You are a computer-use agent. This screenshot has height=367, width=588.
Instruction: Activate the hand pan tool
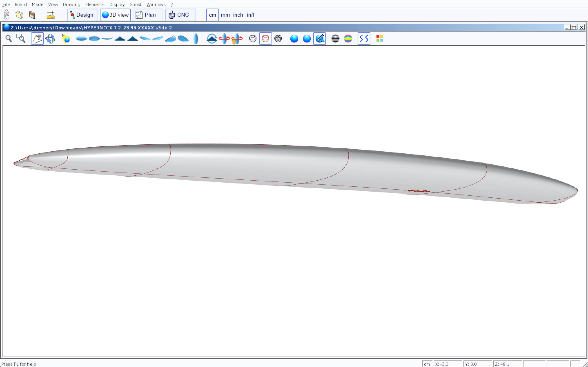coord(37,39)
